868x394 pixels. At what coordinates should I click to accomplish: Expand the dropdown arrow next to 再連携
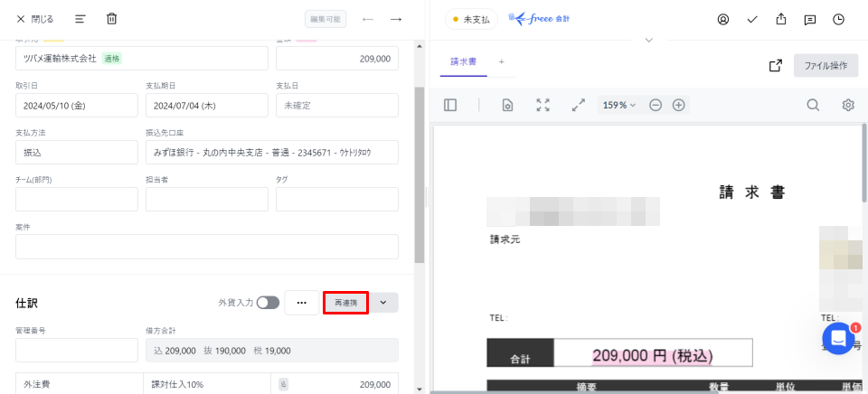pyautogui.click(x=383, y=303)
